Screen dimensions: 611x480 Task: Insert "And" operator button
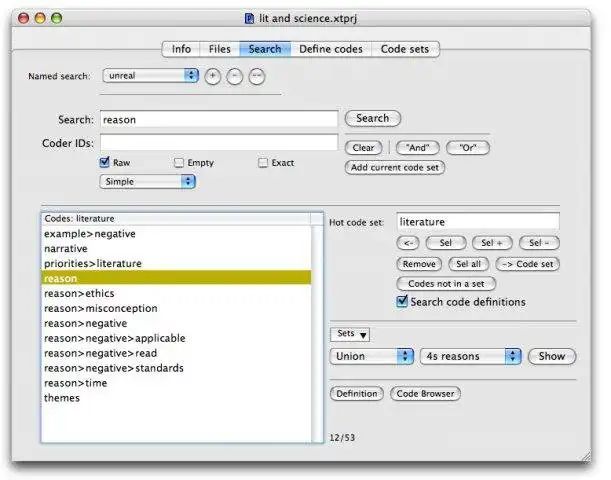[417, 148]
